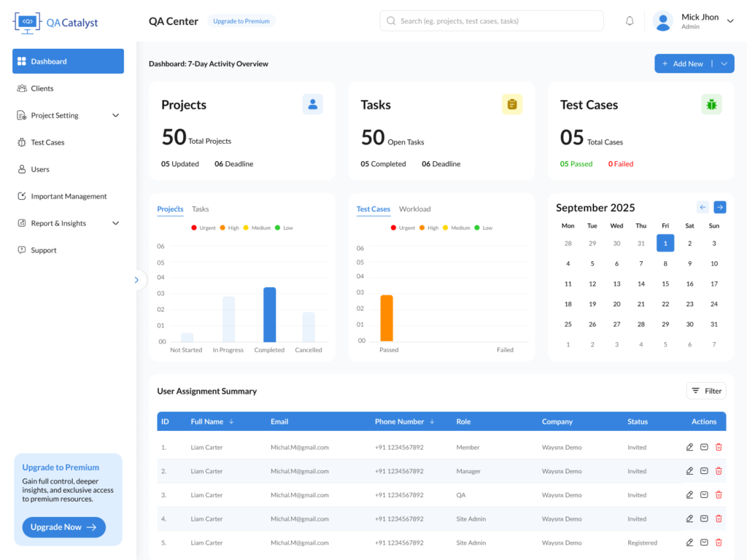Click the Upgrade Now button
Viewport: 747px width, 560px height.
(63, 527)
